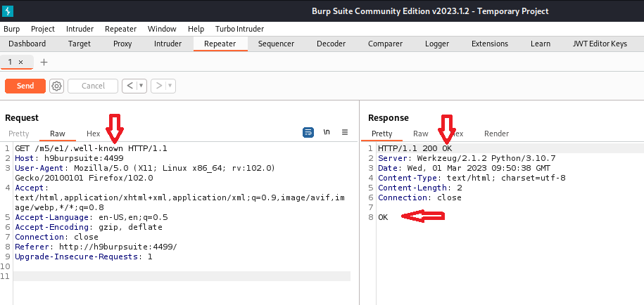The image size is (644, 305).
Task: Select the Repeater tool tab
Action: [x=220, y=44]
